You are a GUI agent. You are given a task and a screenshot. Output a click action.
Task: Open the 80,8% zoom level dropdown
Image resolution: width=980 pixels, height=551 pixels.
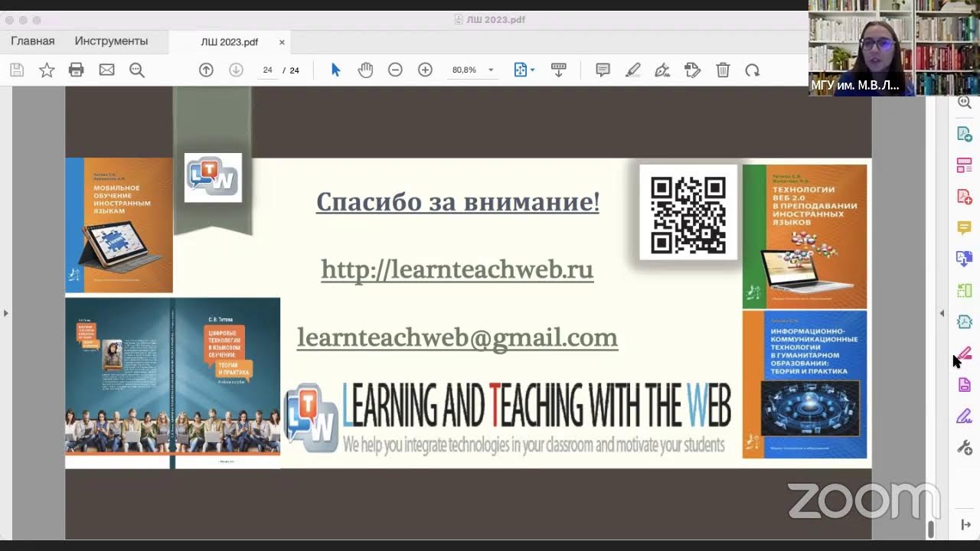[472, 70]
